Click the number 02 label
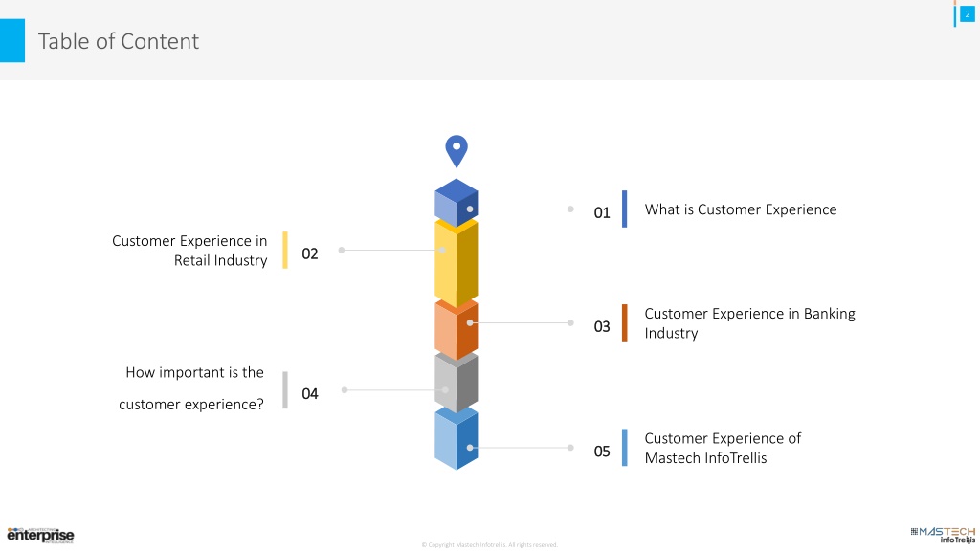 click(310, 253)
